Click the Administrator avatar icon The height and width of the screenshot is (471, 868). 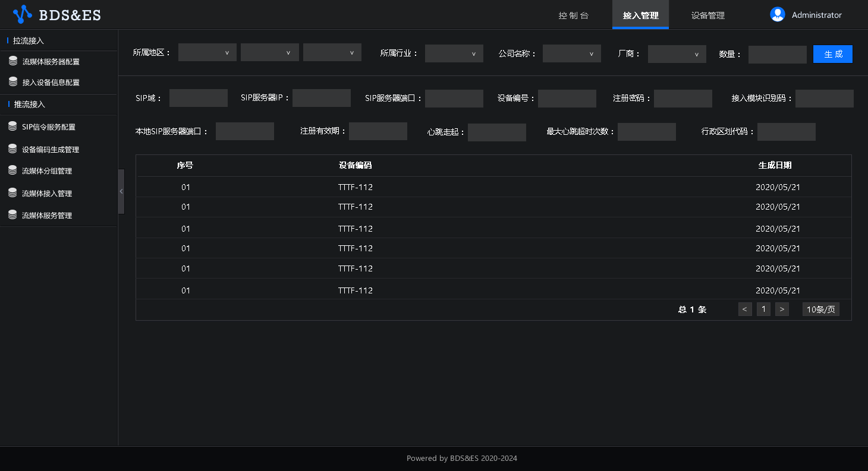tap(778, 14)
